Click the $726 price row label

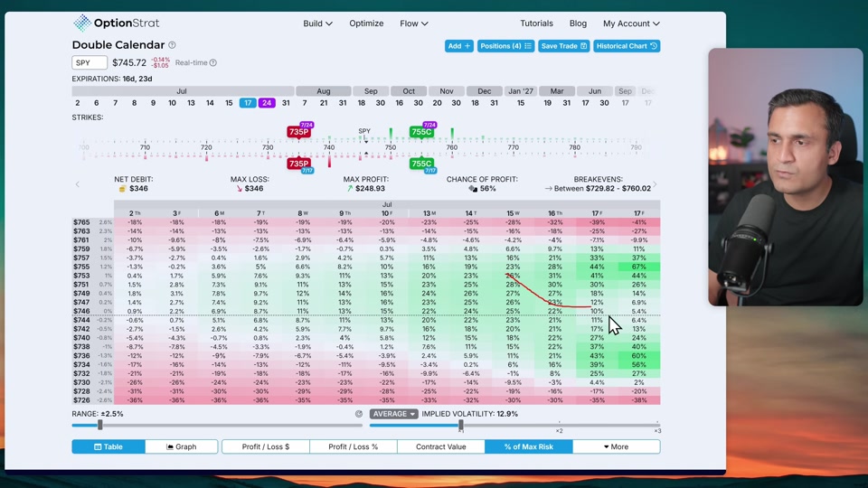[81, 400]
